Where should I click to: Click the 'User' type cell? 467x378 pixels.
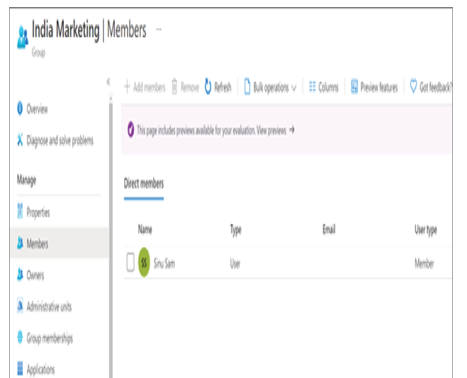coord(235,264)
